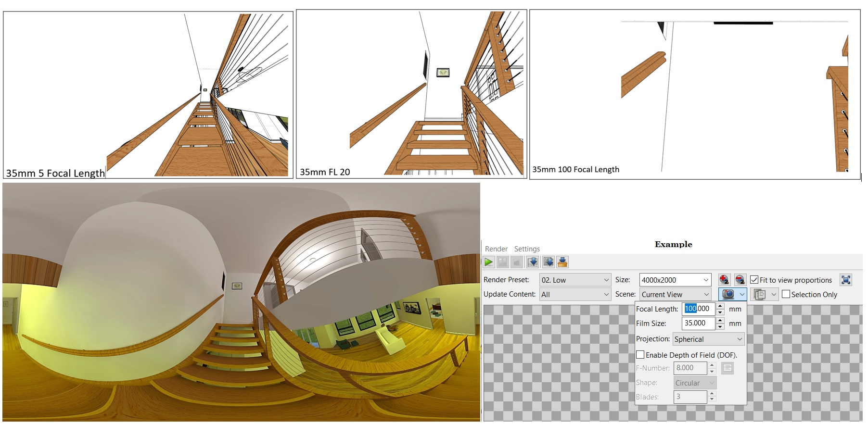Click the filmstrip download-arrow toolbar icon
The width and height of the screenshot is (868, 424).
pyautogui.click(x=549, y=262)
